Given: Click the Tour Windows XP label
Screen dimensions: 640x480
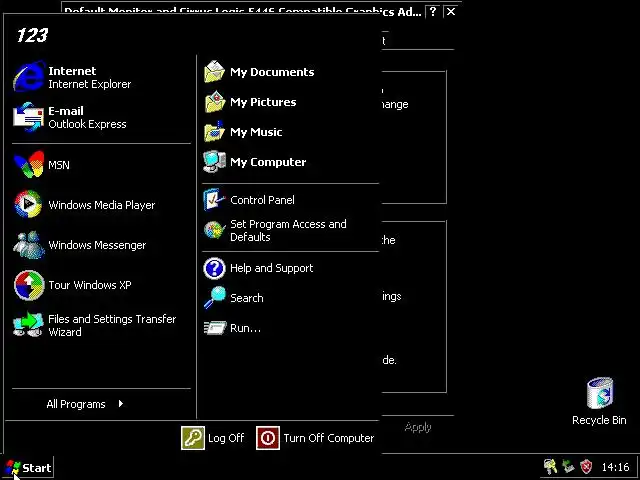Looking at the screenshot, I should point(90,285).
